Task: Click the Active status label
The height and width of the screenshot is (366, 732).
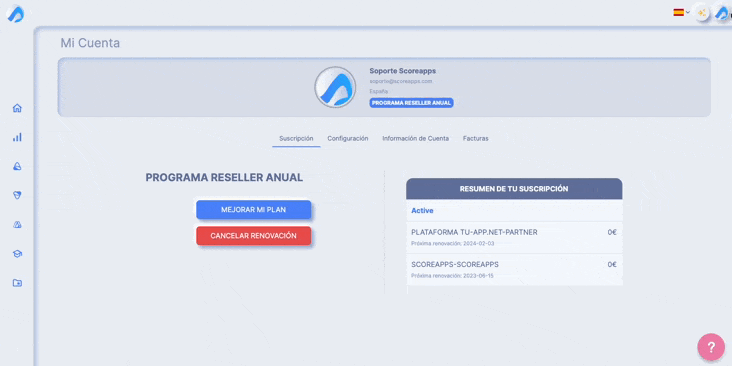Action: (x=422, y=211)
